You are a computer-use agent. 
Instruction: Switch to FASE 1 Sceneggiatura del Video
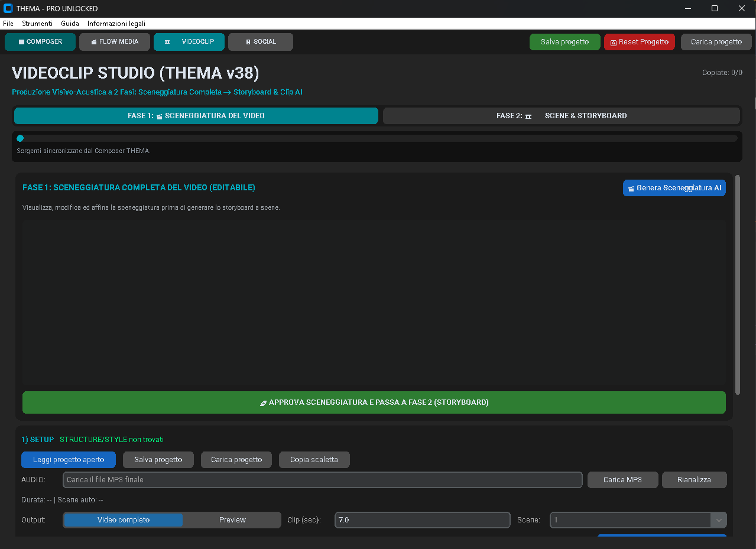click(196, 116)
